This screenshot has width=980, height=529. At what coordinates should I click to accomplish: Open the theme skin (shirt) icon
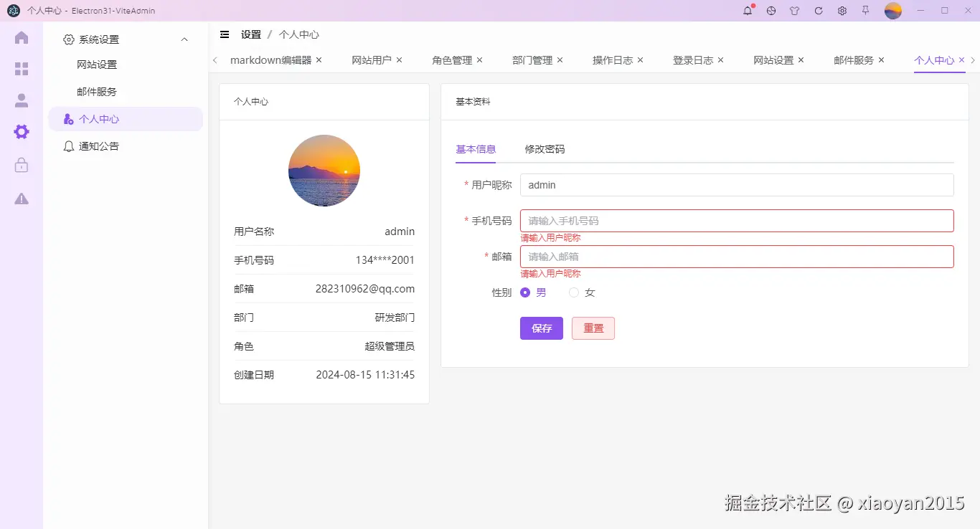[794, 11]
